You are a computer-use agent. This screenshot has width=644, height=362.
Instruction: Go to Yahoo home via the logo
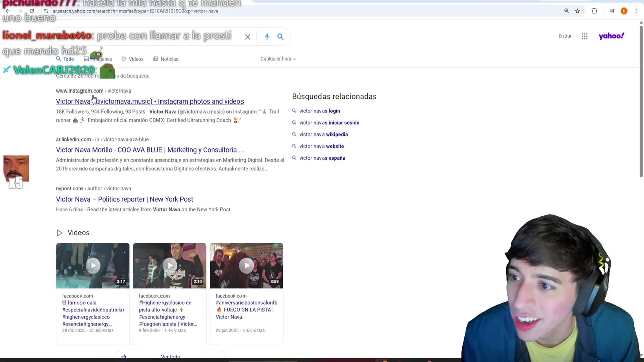coord(611,36)
